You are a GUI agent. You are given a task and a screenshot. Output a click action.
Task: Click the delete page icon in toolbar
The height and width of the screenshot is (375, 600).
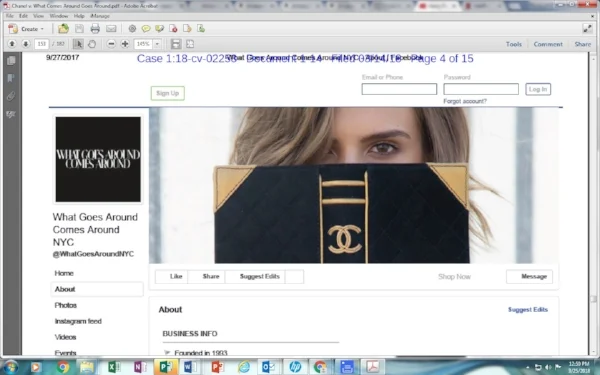[173, 29]
